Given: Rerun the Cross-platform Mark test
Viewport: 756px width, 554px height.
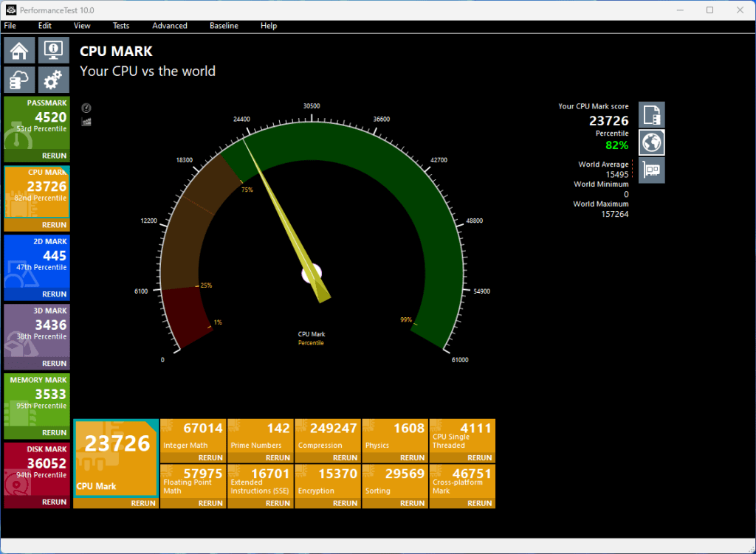Looking at the screenshot, I should [462, 503].
